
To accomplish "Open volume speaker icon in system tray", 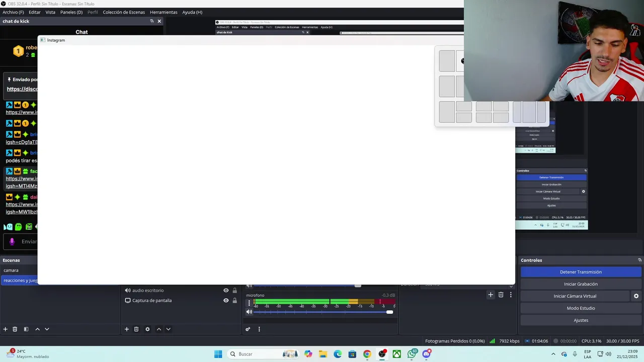I will [x=608, y=354].
